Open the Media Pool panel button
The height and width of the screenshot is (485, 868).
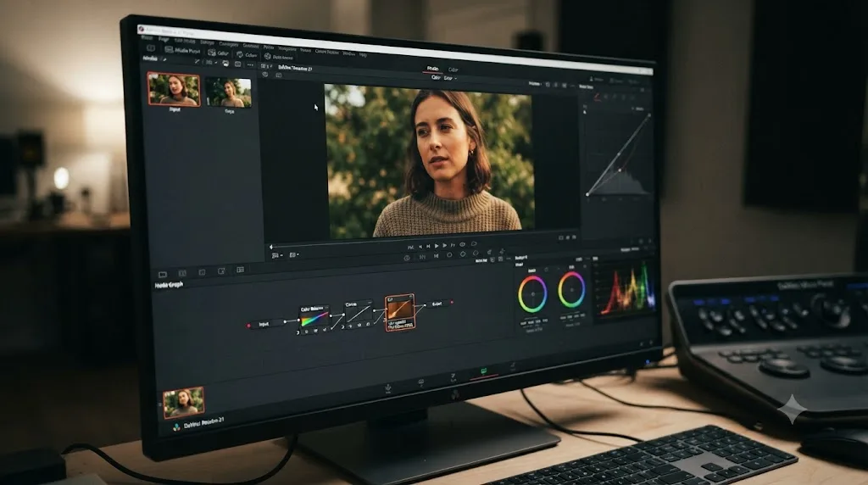[182, 50]
